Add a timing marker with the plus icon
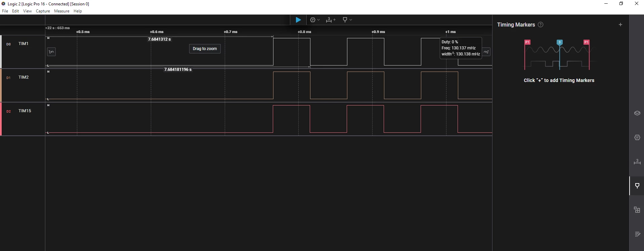 coord(620,25)
